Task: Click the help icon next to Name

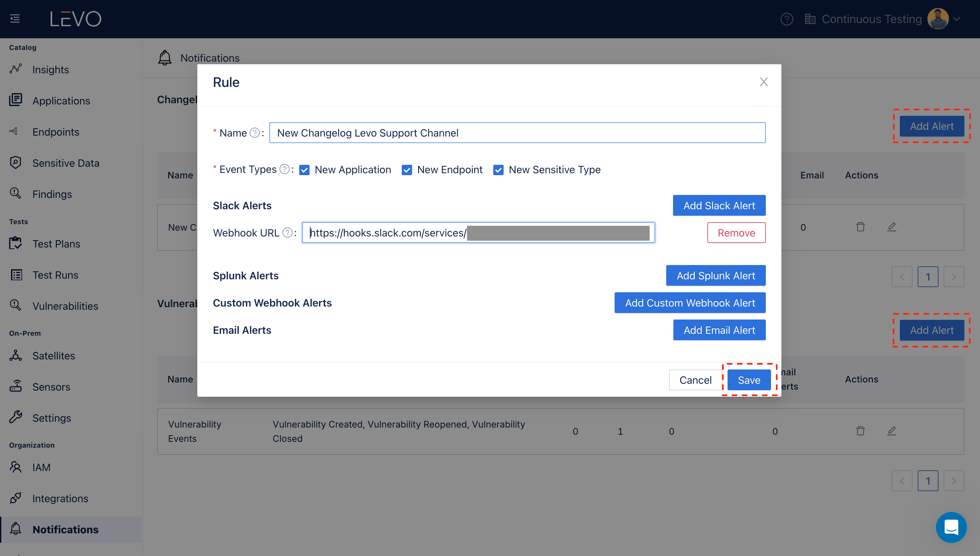Action: pos(254,133)
